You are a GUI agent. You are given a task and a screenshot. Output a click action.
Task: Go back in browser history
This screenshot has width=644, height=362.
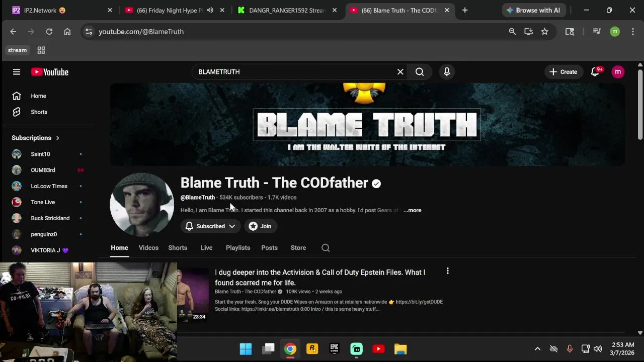click(13, 32)
